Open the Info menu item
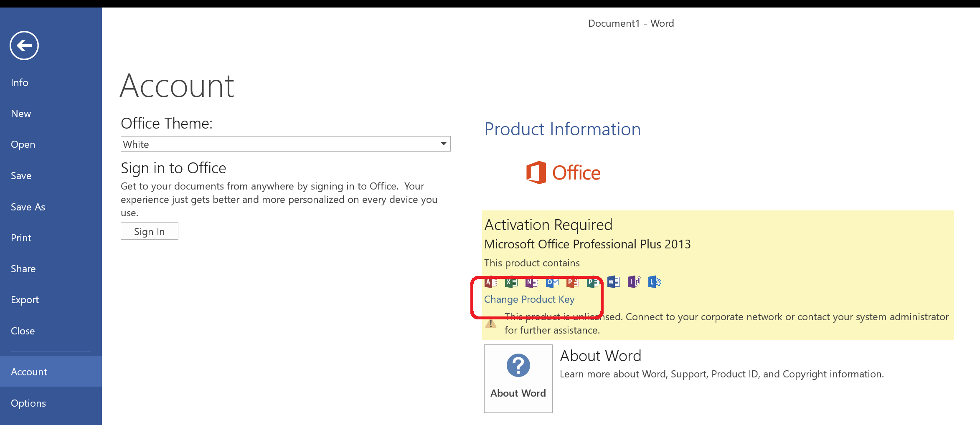This screenshot has width=980, height=425. [20, 83]
